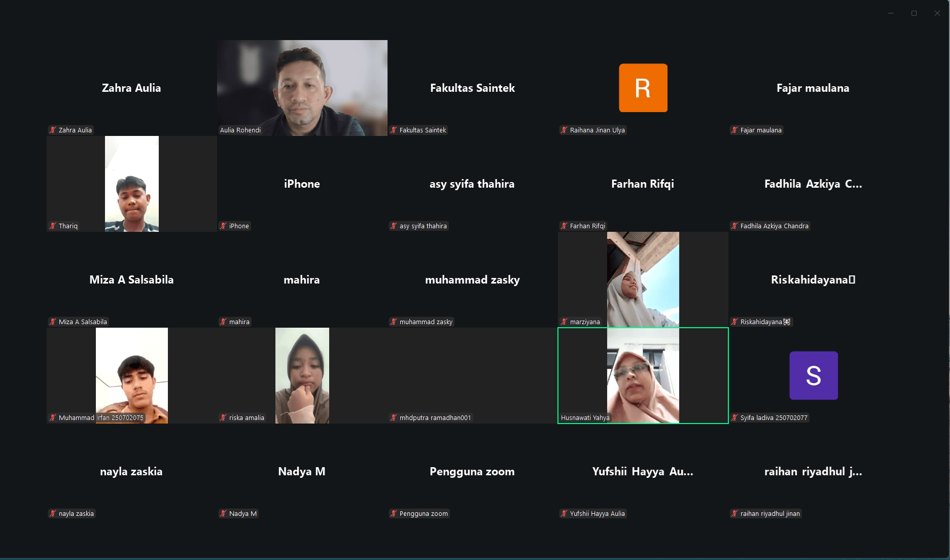Select Muhammad Irfan's video thumbnail
This screenshot has height=560, width=950.
tap(131, 375)
